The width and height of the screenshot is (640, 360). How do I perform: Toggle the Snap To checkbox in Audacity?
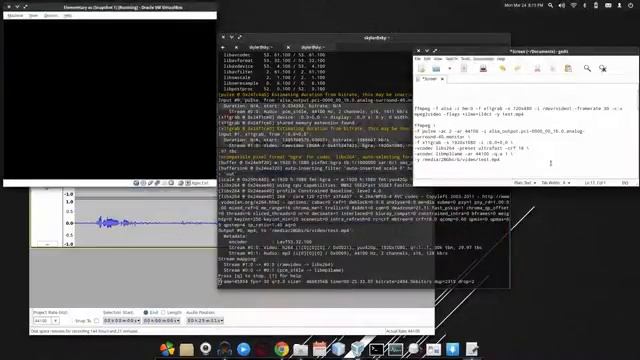tap(96, 321)
